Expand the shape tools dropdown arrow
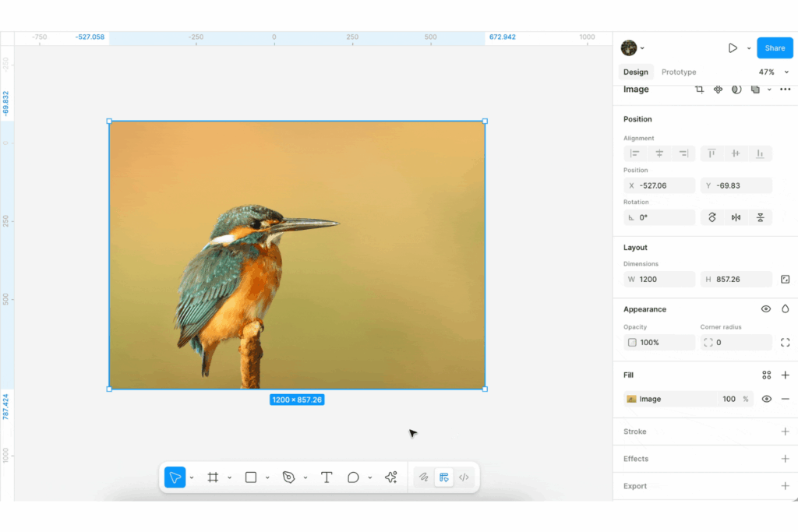This screenshot has height=532, width=798. tap(267, 478)
